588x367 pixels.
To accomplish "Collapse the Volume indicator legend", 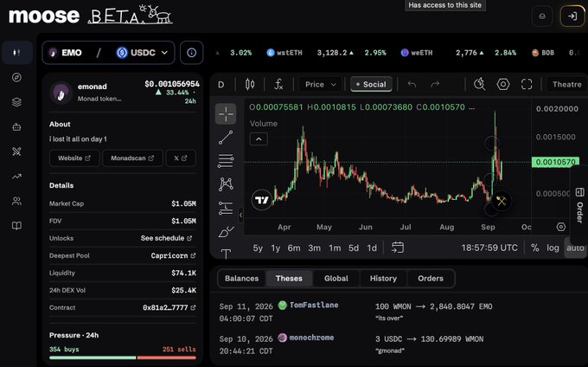I will pyautogui.click(x=259, y=138).
